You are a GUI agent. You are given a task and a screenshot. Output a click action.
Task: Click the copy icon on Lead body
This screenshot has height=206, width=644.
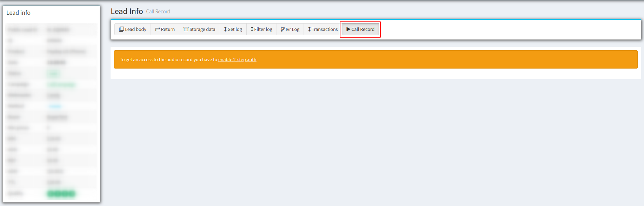coord(121,29)
